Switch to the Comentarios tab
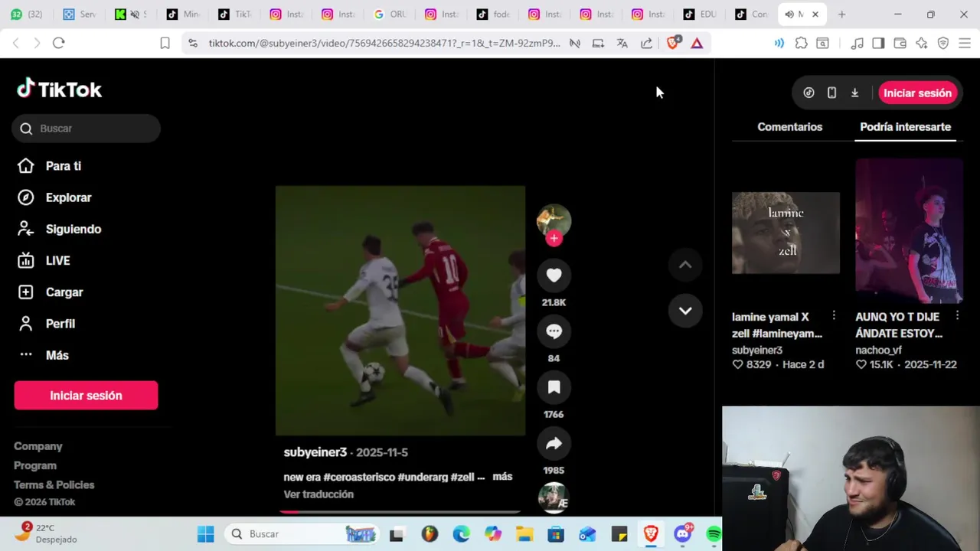Image resolution: width=980 pixels, height=551 pixels. tap(789, 127)
